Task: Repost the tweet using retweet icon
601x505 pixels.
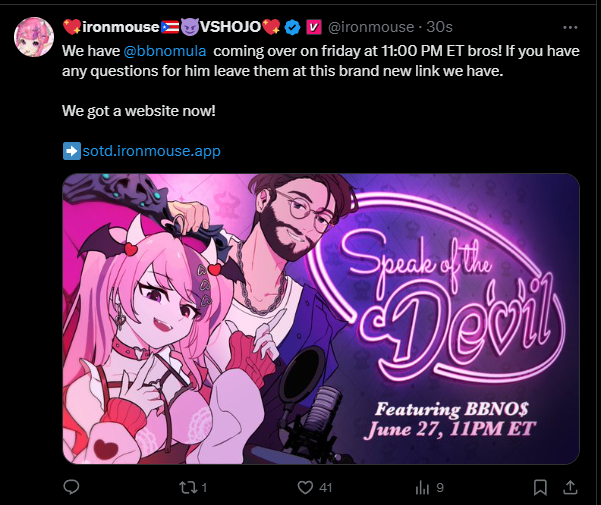Action: click(x=188, y=487)
